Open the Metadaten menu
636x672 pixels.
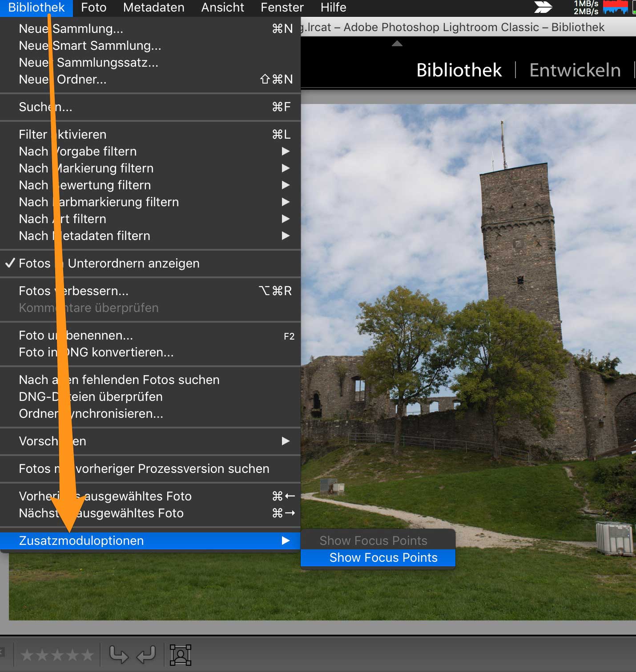[x=153, y=8]
